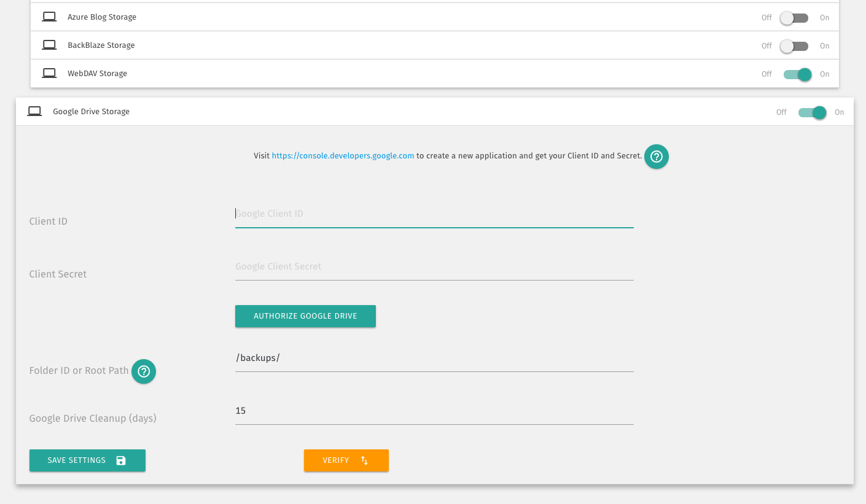Click the orange Verify button
866x504 pixels.
(346, 460)
